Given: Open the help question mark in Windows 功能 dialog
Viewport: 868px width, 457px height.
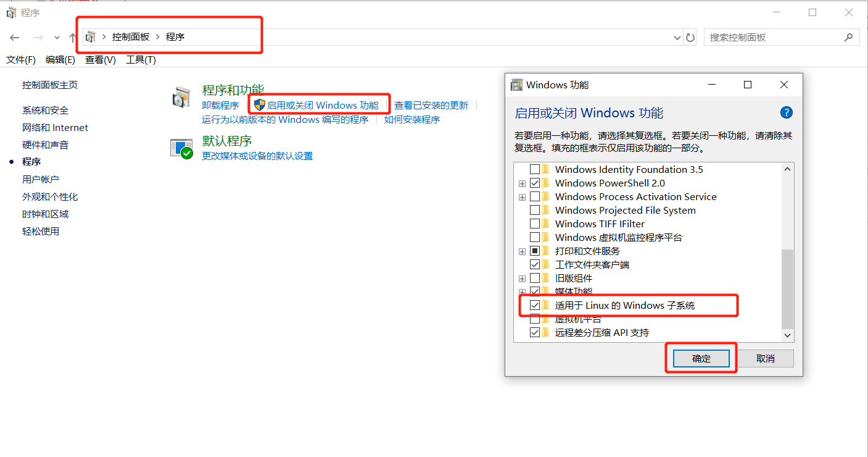Looking at the screenshot, I should (786, 112).
